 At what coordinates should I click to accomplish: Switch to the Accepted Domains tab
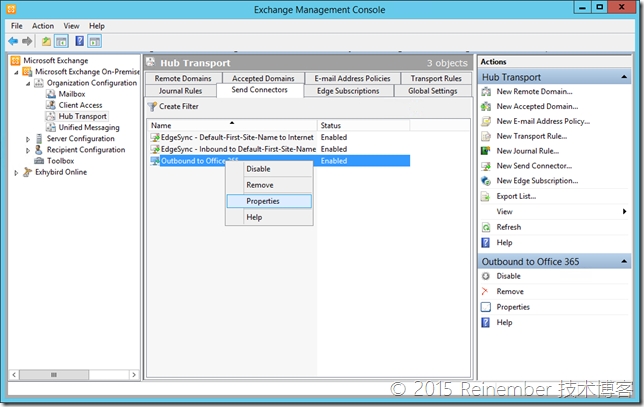point(263,78)
